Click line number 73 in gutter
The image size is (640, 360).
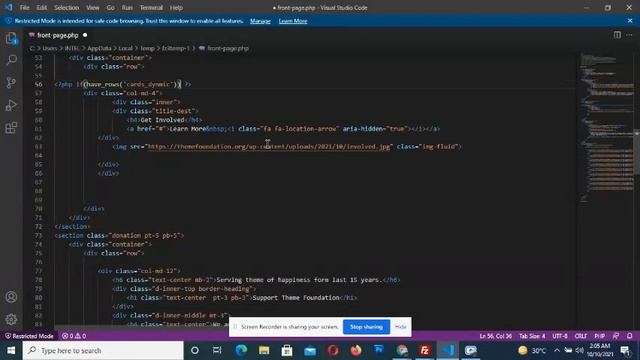[38, 236]
